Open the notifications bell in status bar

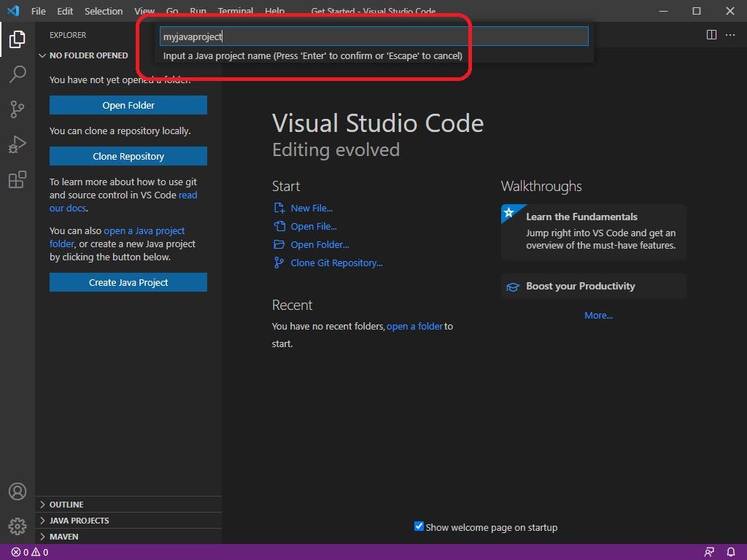[731, 552]
